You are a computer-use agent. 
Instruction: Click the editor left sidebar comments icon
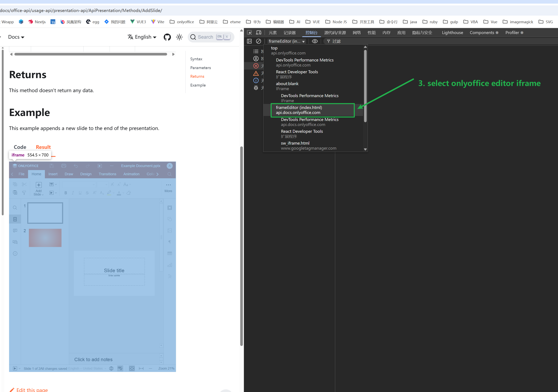[15, 230]
